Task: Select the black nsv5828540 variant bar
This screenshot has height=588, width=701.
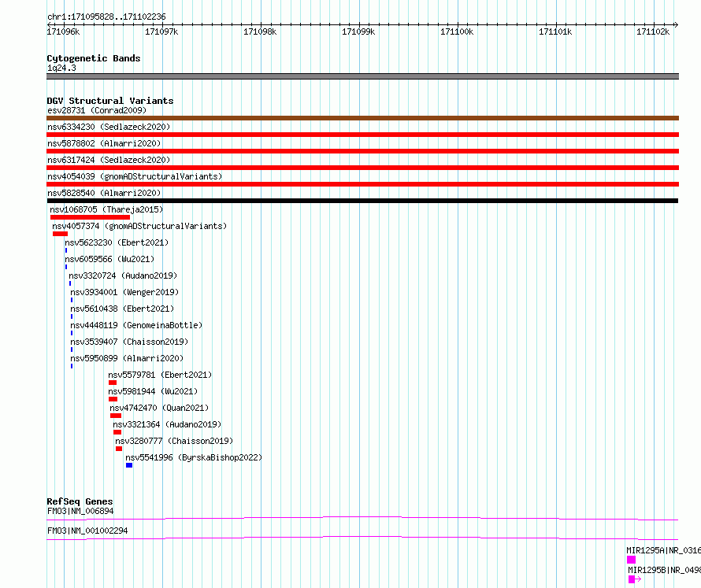Action: pyautogui.click(x=362, y=201)
